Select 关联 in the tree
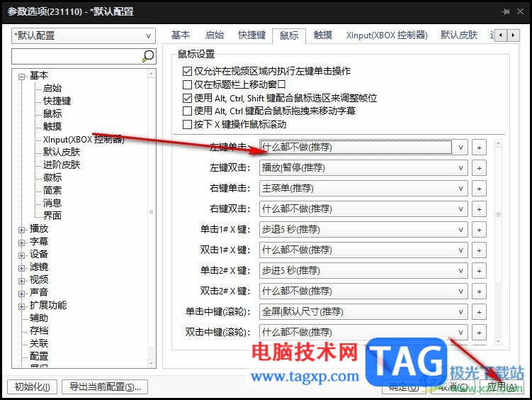 (x=39, y=344)
